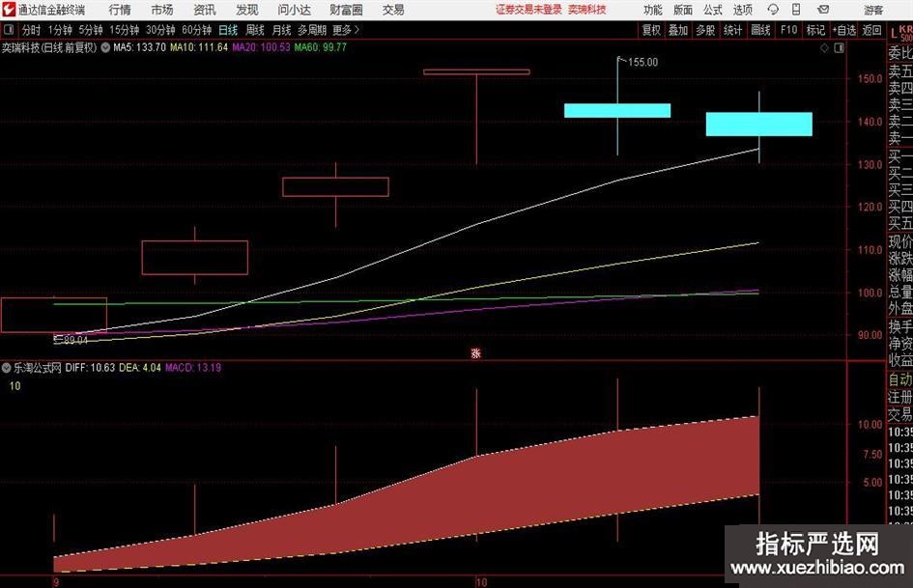Add stock with +自选 button
This screenshot has width=913, height=588.
[x=844, y=30]
